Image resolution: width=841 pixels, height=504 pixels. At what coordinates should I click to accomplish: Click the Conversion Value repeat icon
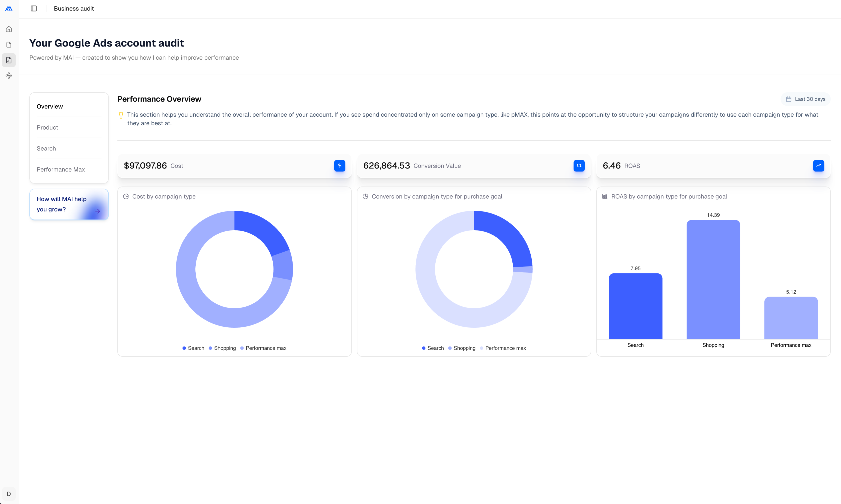click(x=579, y=166)
